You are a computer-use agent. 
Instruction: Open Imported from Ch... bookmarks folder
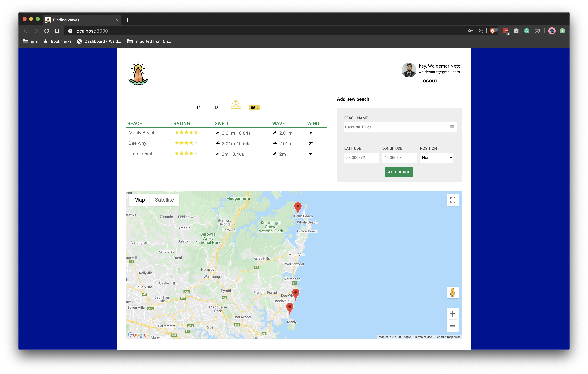149,41
